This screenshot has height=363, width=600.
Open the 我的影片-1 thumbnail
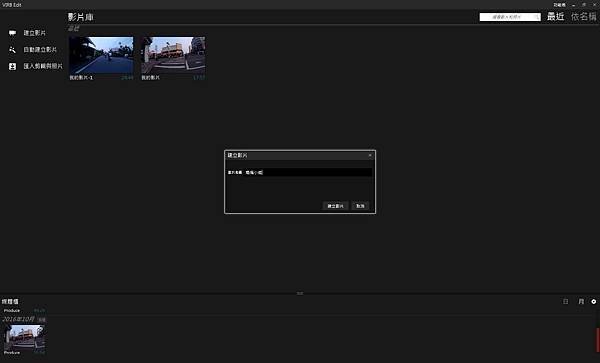click(101, 55)
